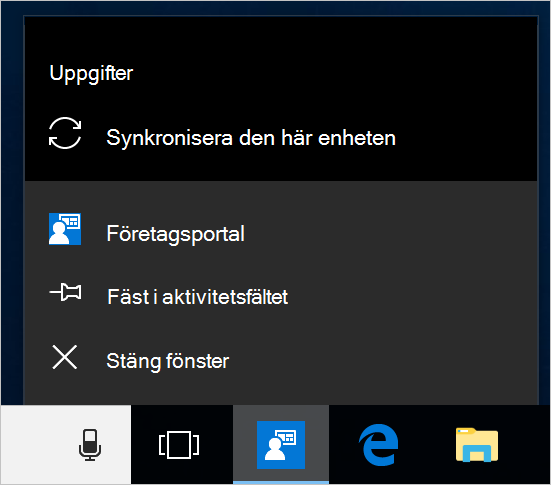Open Task View from the taskbar
The height and width of the screenshot is (485, 551).
click(179, 445)
